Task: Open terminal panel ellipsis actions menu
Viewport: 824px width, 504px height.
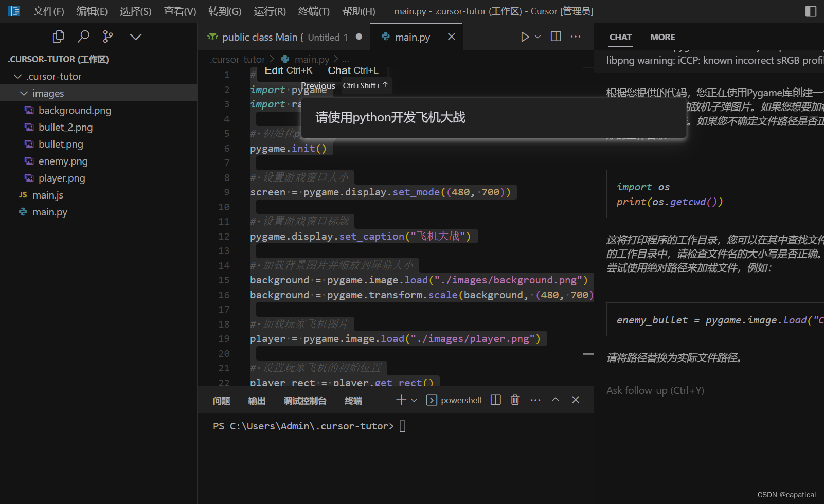Action: tap(535, 400)
